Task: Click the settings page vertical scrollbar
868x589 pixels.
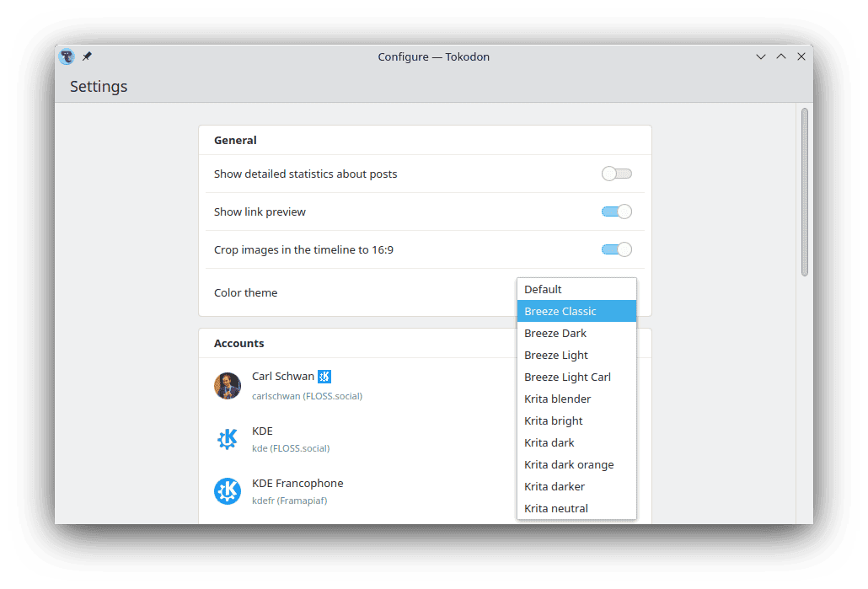Action: coord(804,192)
